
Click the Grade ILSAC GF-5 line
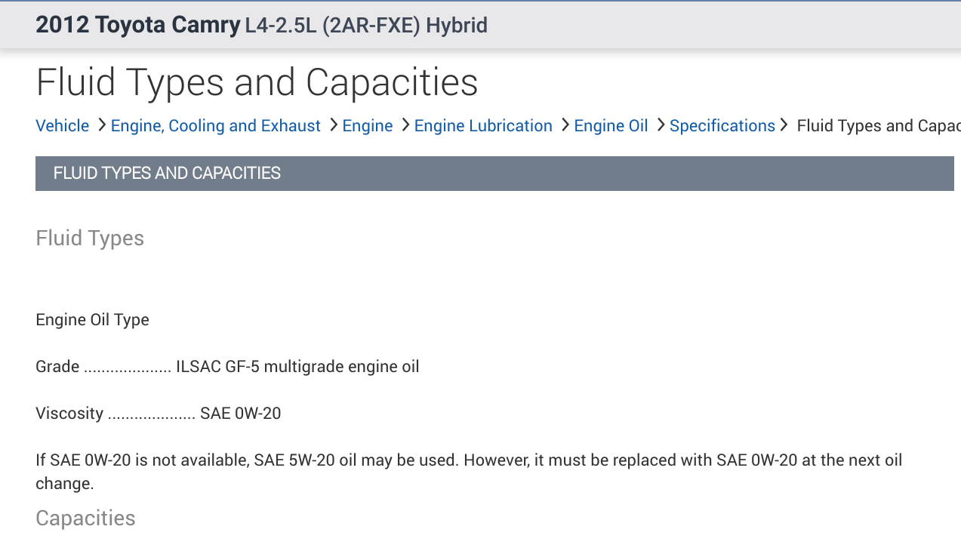(226, 367)
